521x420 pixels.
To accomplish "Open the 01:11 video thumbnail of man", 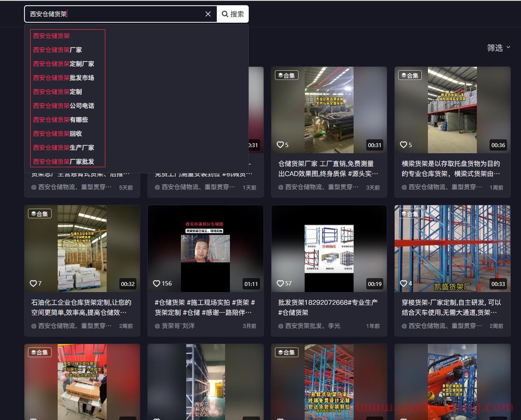I will pyautogui.click(x=205, y=249).
